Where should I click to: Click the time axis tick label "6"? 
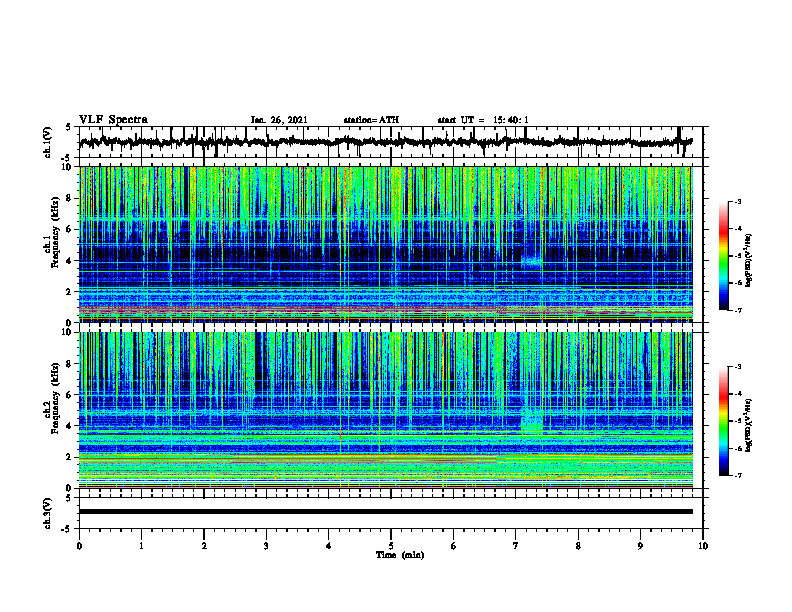coord(454,546)
